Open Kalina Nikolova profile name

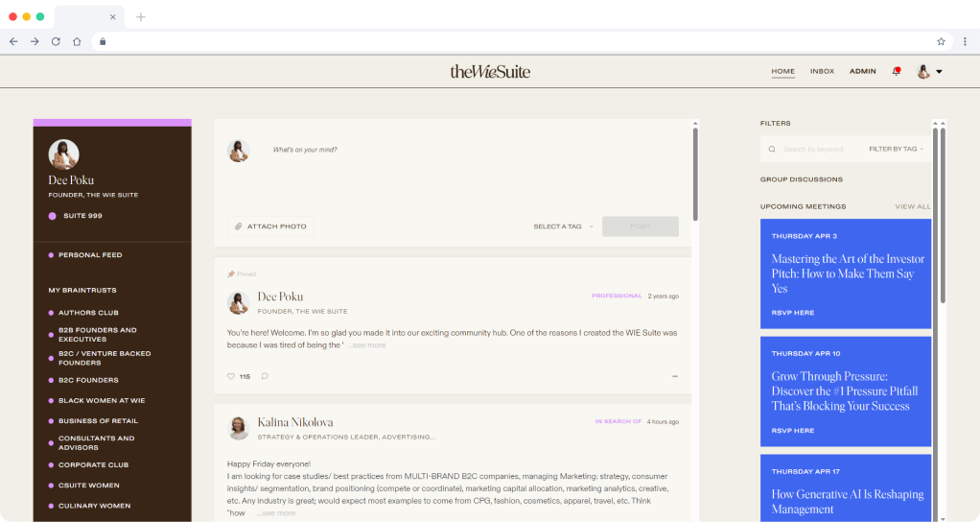pos(295,422)
